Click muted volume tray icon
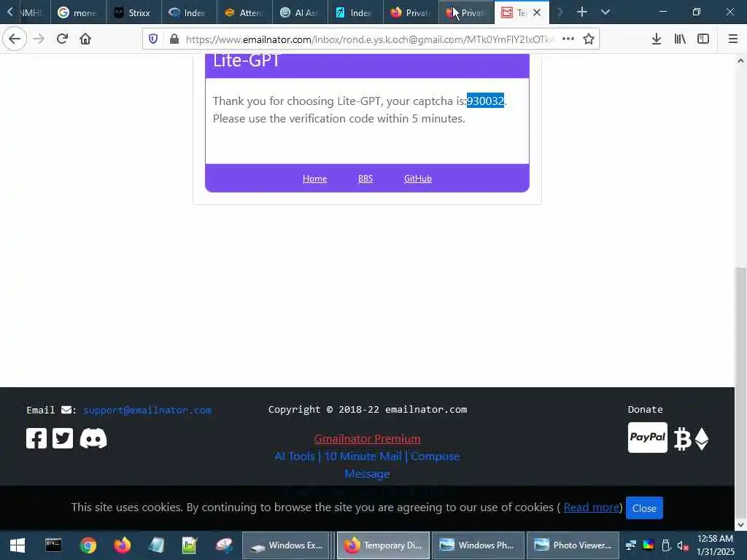This screenshot has width=747, height=560. (683, 545)
